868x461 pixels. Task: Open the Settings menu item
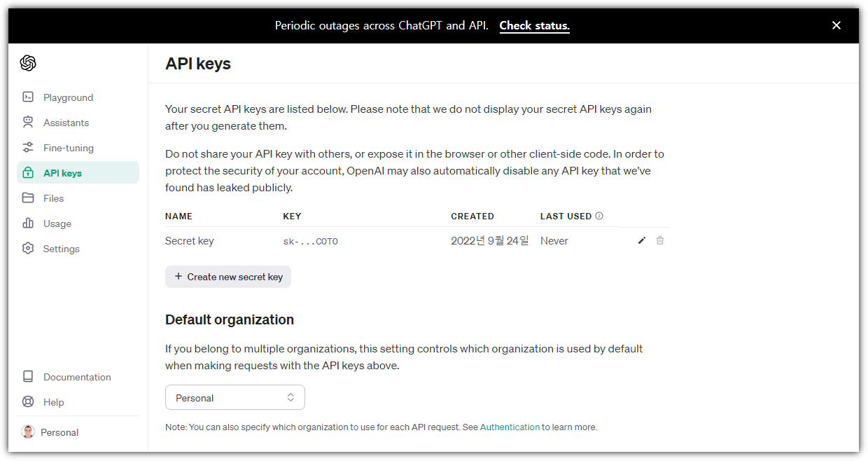[78, 249]
